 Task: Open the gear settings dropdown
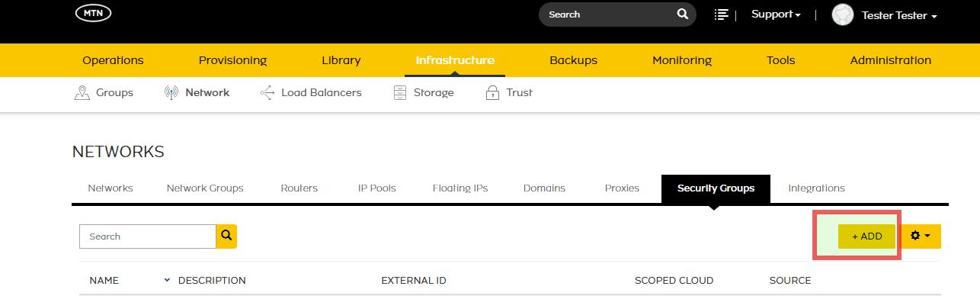pos(921,236)
